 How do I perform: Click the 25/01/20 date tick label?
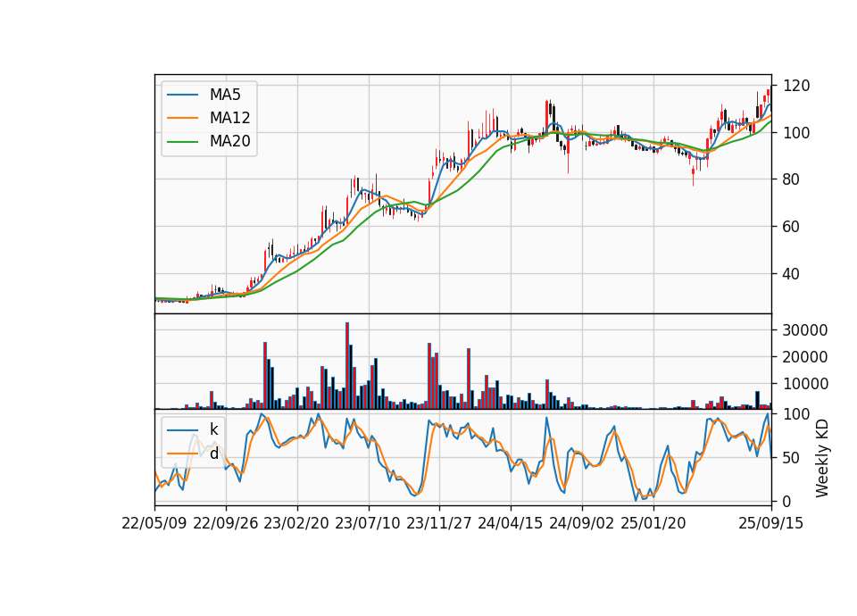point(653,523)
